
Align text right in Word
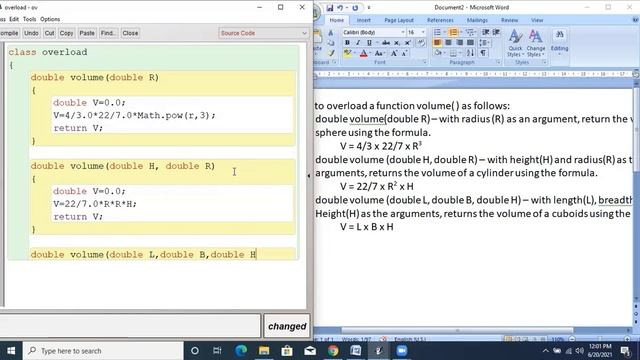click(x=459, y=42)
